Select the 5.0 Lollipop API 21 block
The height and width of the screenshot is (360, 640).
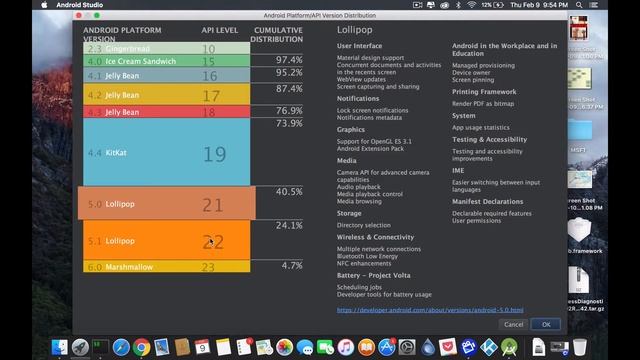[167, 203]
